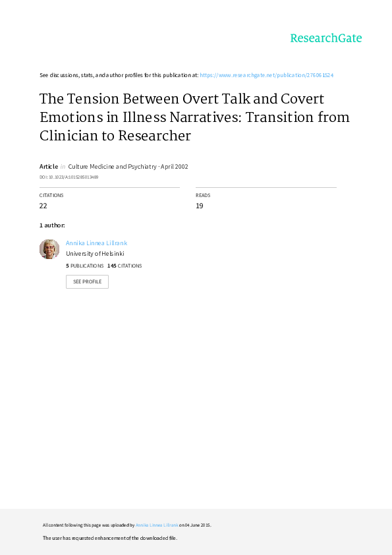
Task: Click the 5 PUBLICATIONS stat
Action: tap(84, 266)
